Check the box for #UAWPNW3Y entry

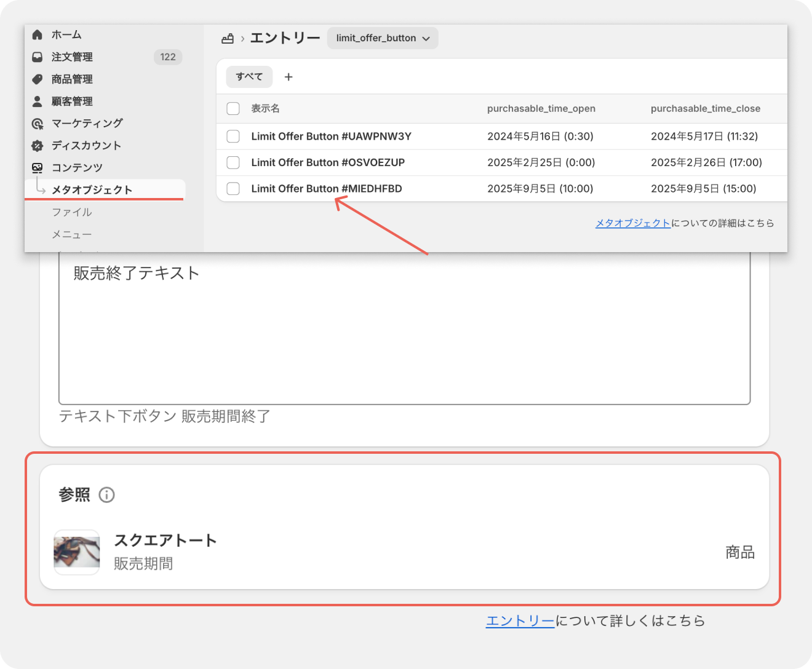click(x=233, y=137)
